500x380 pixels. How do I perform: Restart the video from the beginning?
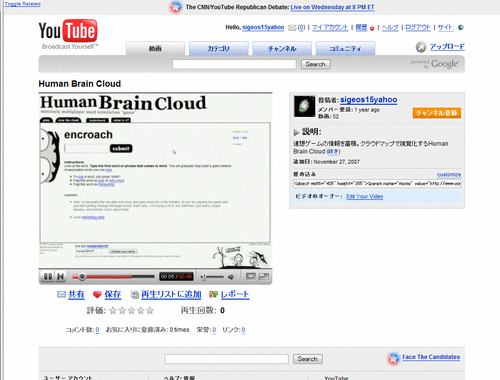pos(61,276)
